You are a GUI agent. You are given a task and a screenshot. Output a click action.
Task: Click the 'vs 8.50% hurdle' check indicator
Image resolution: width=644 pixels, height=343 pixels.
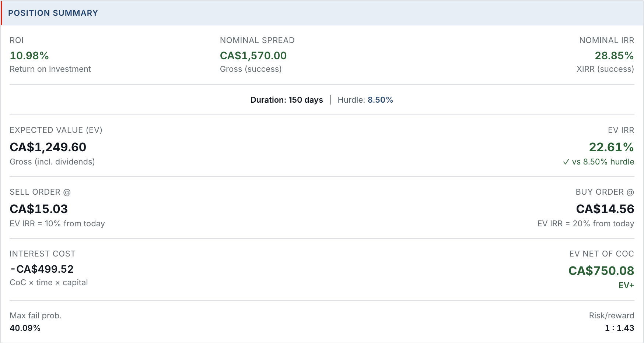point(599,162)
